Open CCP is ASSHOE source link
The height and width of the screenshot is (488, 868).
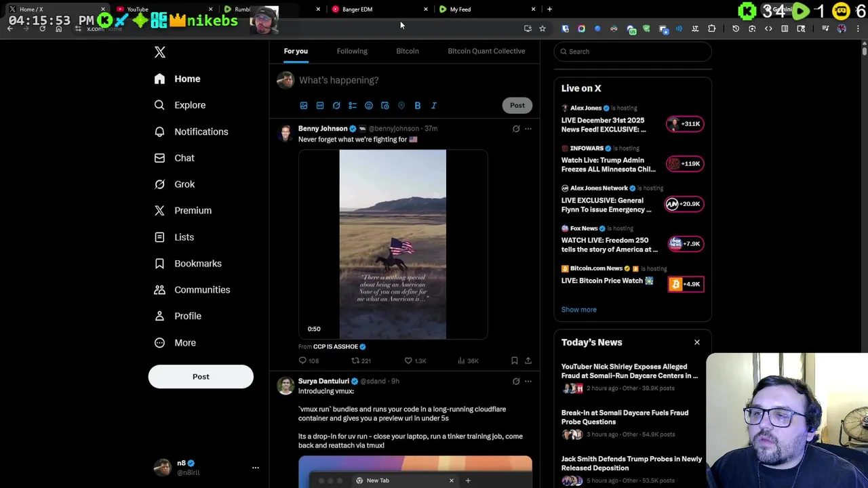point(336,347)
